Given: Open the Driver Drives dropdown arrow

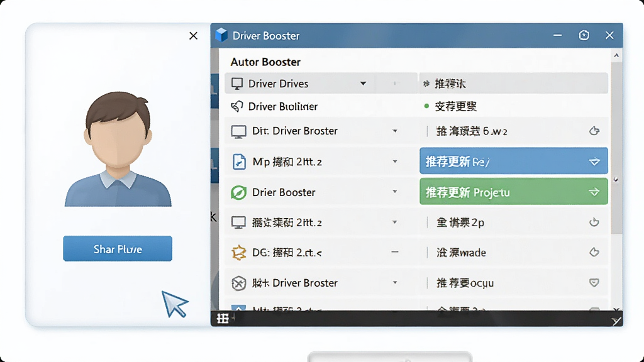Looking at the screenshot, I should [363, 84].
